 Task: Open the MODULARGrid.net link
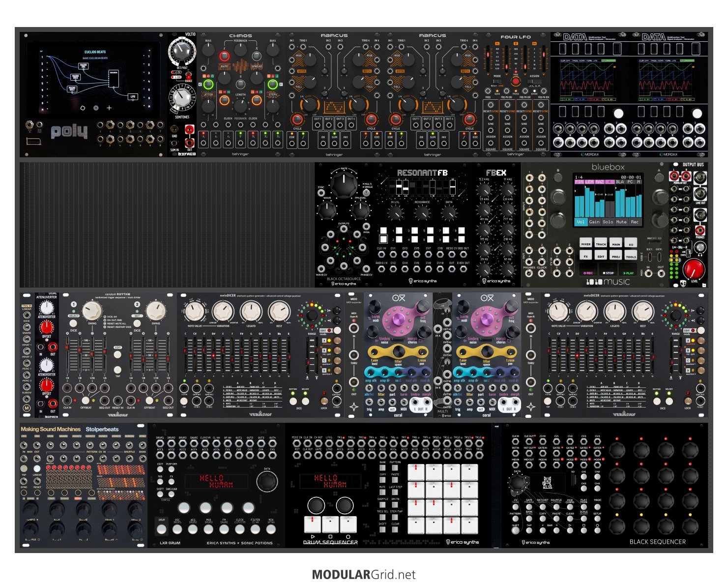click(x=364, y=575)
